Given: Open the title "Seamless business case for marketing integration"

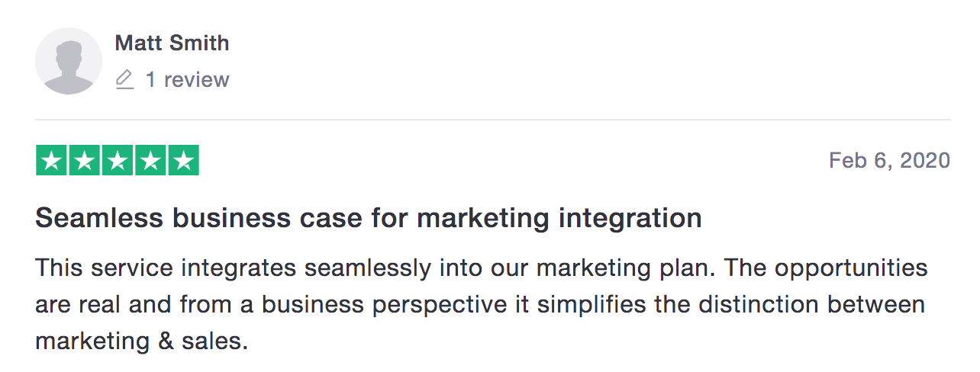Looking at the screenshot, I should pyautogui.click(x=369, y=219).
